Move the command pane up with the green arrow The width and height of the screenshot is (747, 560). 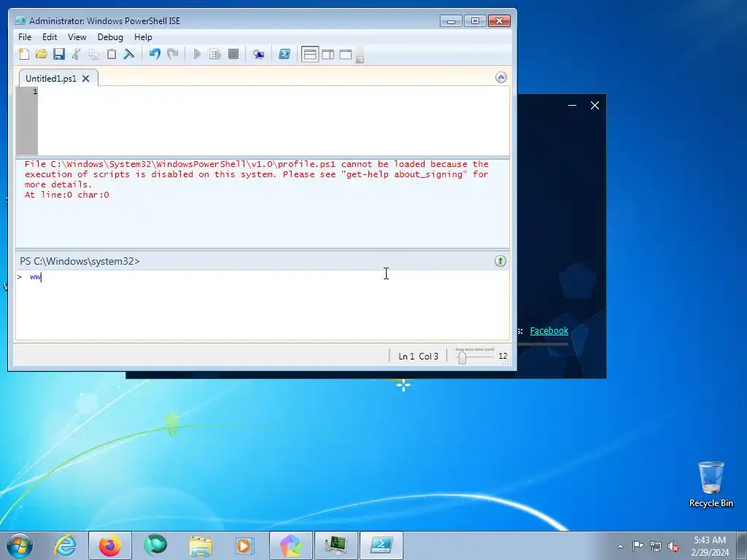coord(500,261)
